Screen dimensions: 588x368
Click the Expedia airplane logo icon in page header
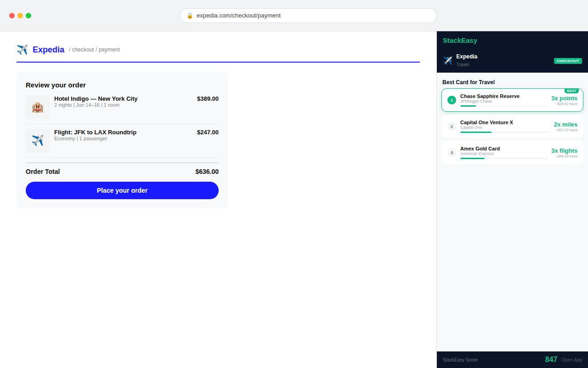pos(22,50)
